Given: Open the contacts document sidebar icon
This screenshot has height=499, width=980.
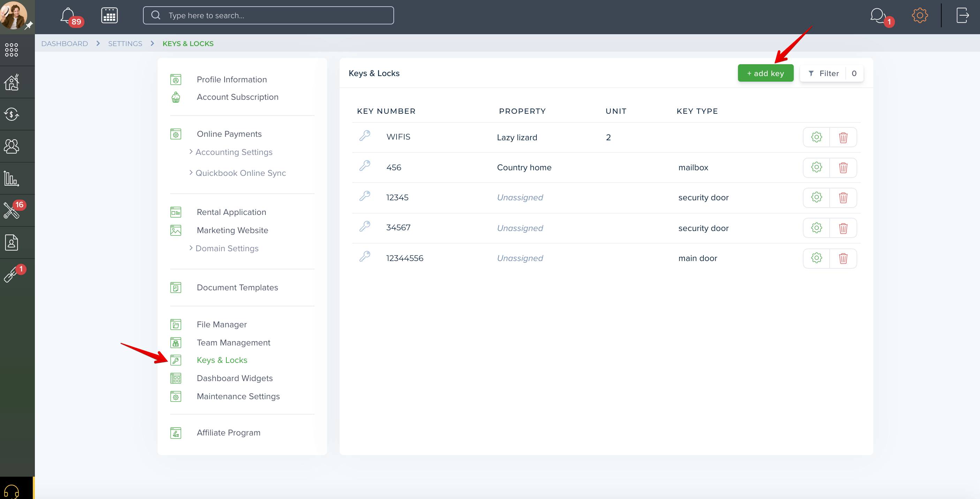Looking at the screenshot, I should point(12,243).
